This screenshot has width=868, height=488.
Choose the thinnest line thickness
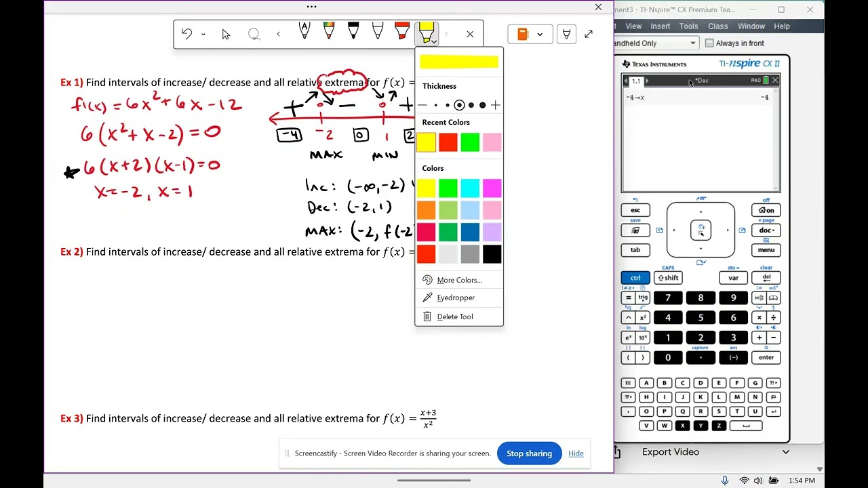pos(423,105)
